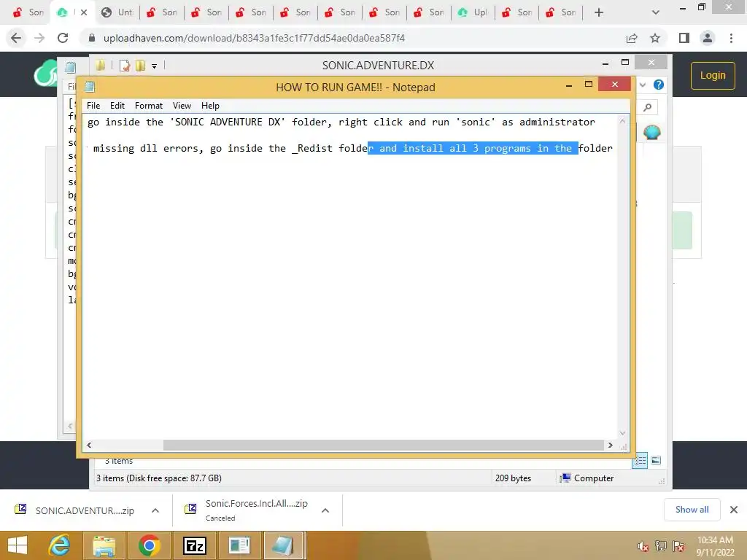
Task: Open the File menu in Notepad
Action: click(x=93, y=106)
